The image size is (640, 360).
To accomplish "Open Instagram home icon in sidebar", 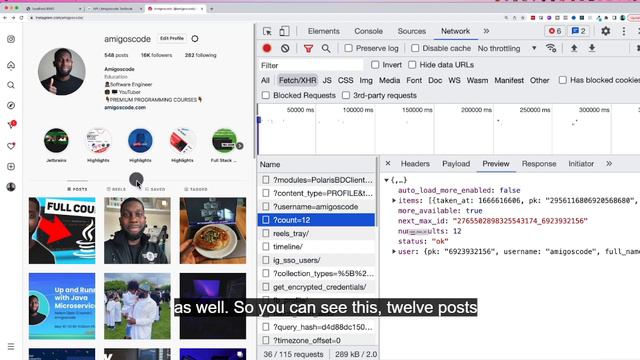I will (11, 65).
